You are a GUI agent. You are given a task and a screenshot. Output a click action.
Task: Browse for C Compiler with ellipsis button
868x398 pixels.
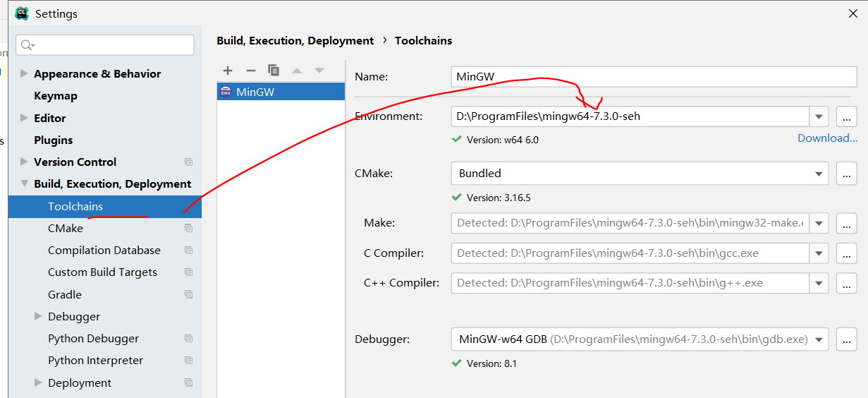point(846,253)
